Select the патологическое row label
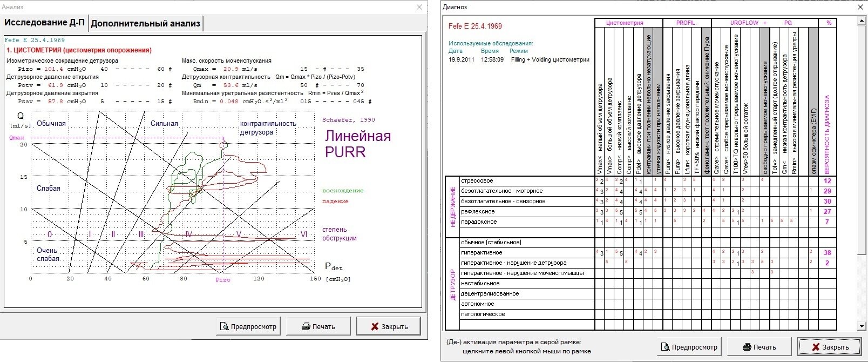Image resolution: width=868 pixels, height=362 pixels. pyautogui.click(x=483, y=314)
